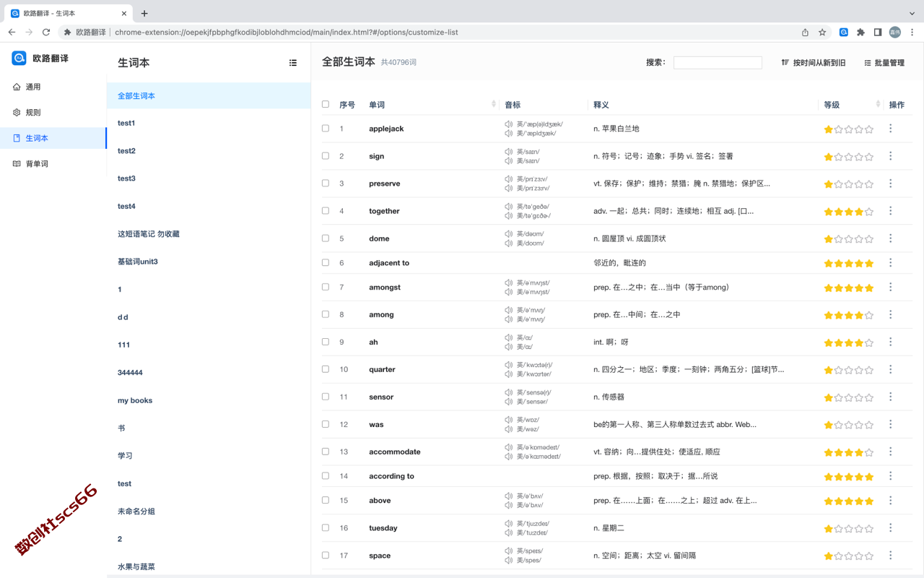Open the 学习 wordbook
Viewport: 924px width, 578px height.
coord(209,456)
